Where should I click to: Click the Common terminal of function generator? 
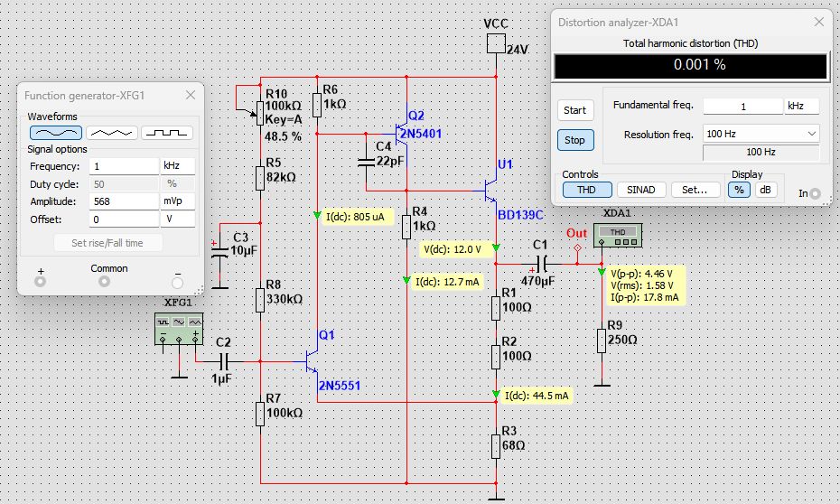pos(105,281)
